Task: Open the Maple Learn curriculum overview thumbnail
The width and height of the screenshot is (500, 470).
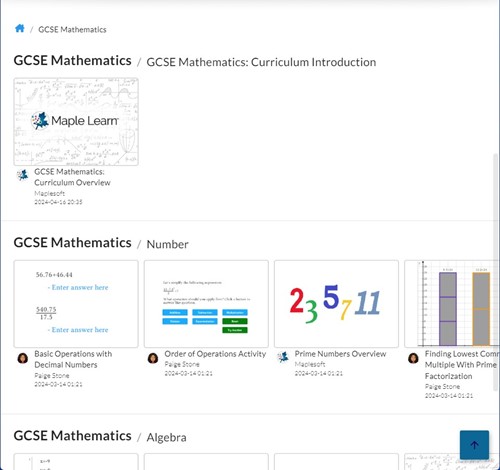Action: click(76, 122)
